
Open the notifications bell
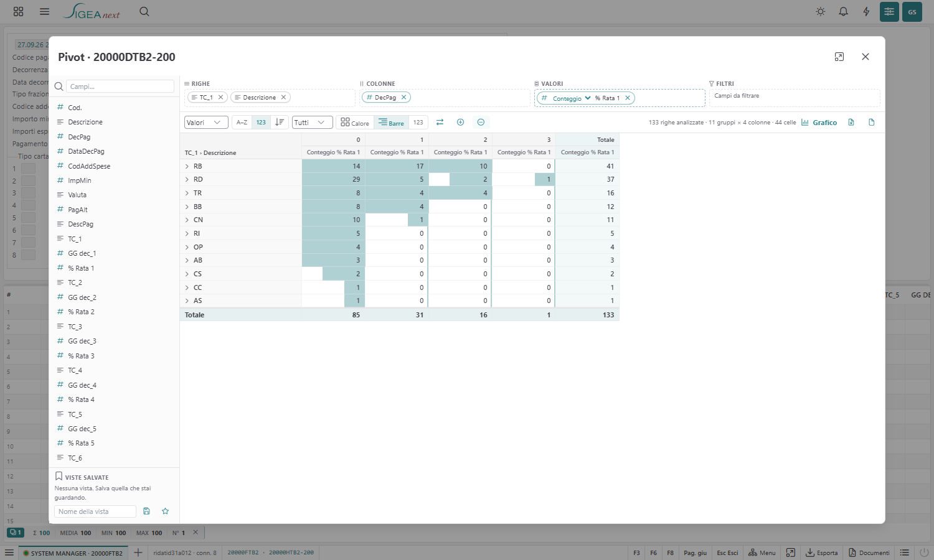(843, 12)
